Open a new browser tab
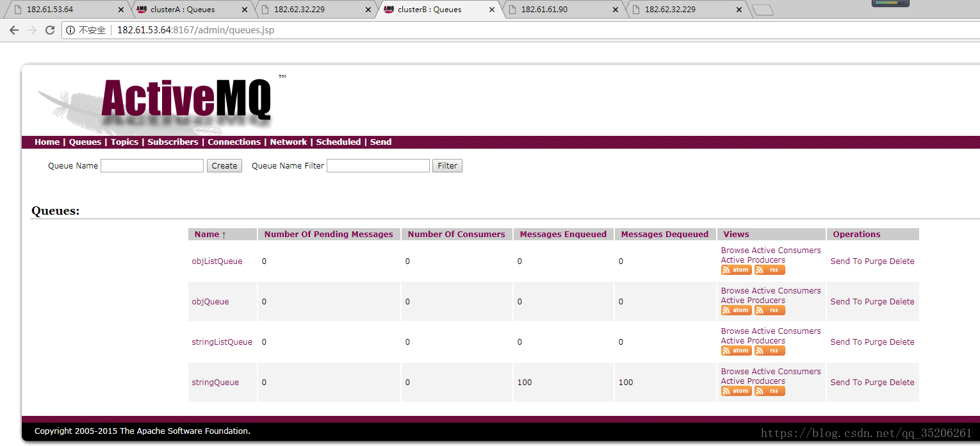 [762, 10]
